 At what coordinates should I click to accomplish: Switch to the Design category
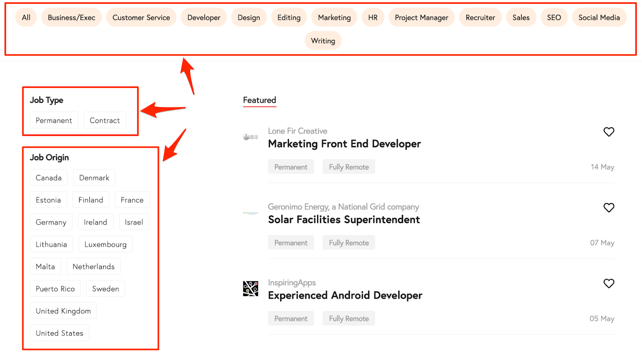coord(249,18)
